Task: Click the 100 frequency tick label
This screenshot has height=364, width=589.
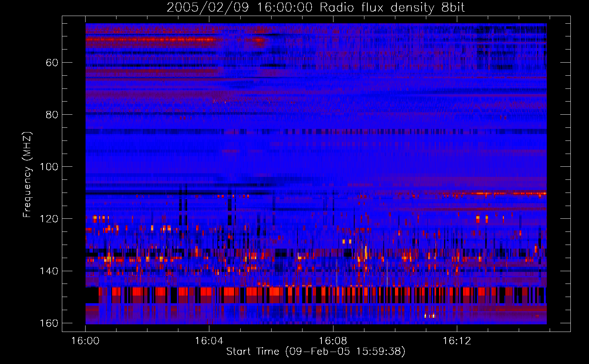Action: point(49,167)
